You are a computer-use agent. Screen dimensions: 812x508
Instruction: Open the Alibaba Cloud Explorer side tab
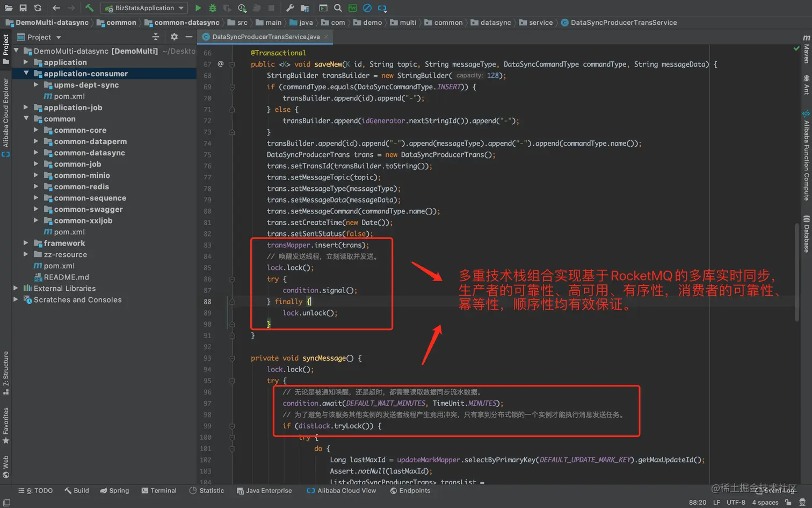click(6, 118)
